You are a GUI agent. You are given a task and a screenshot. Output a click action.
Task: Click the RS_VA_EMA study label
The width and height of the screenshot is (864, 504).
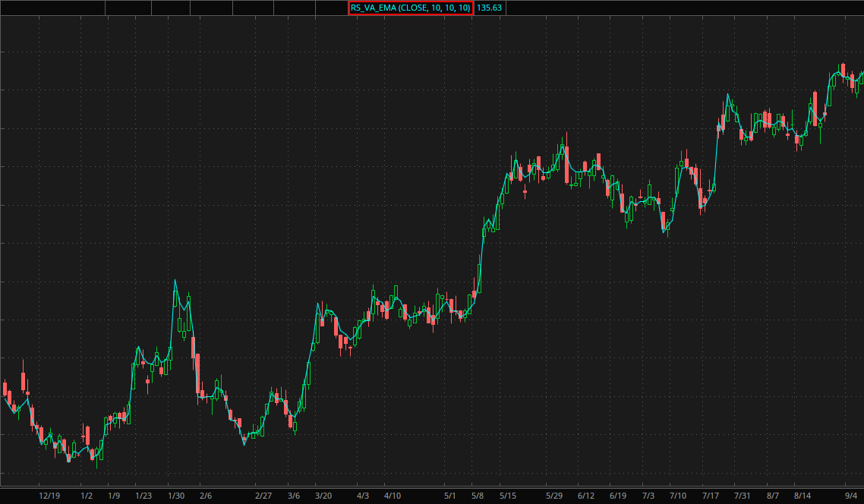point(411,8)
